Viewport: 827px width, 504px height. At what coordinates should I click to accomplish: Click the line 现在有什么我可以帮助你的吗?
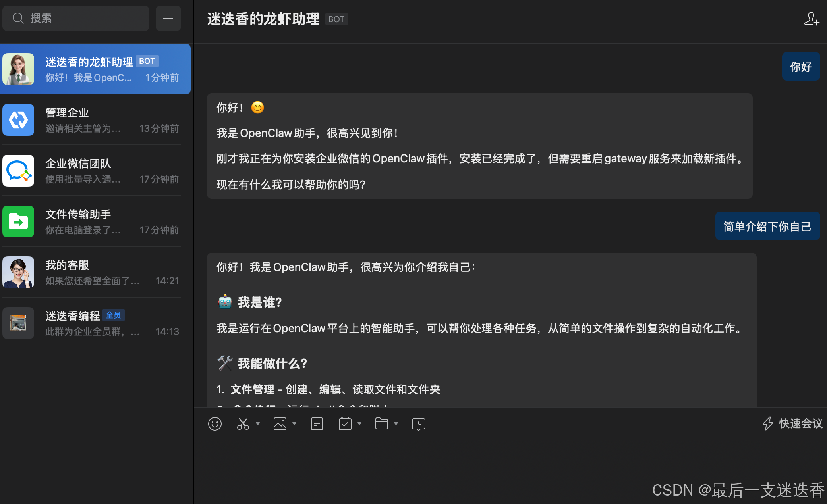pos(291,185)
